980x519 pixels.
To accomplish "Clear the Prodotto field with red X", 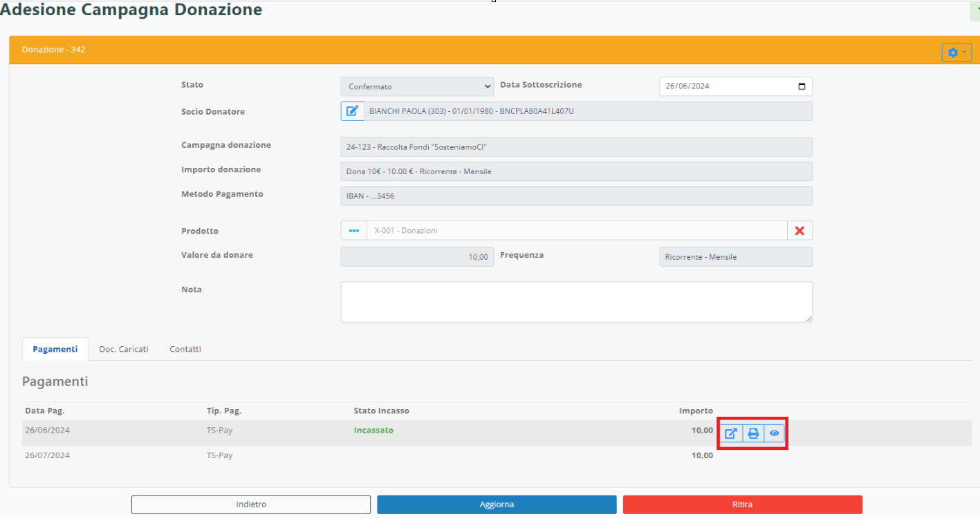I will (x=799, y=231).
